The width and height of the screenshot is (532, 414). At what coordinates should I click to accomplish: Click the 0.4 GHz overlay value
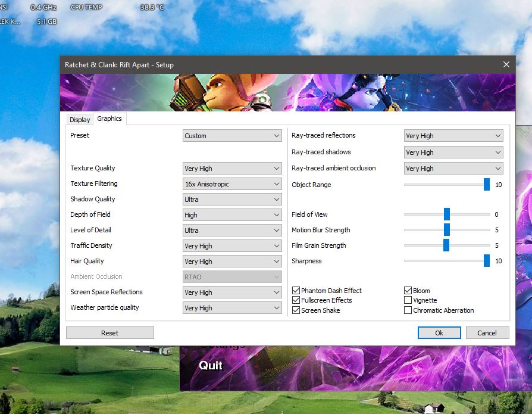point(43,7)
